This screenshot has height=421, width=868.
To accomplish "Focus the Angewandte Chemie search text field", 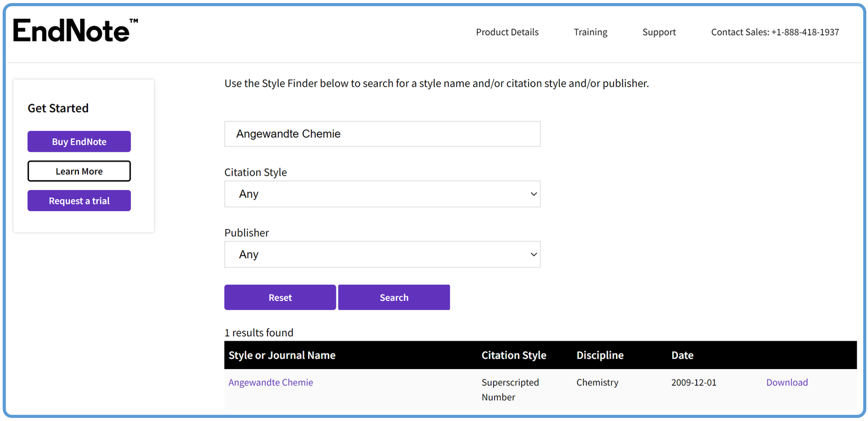I will tap(382, 134).
